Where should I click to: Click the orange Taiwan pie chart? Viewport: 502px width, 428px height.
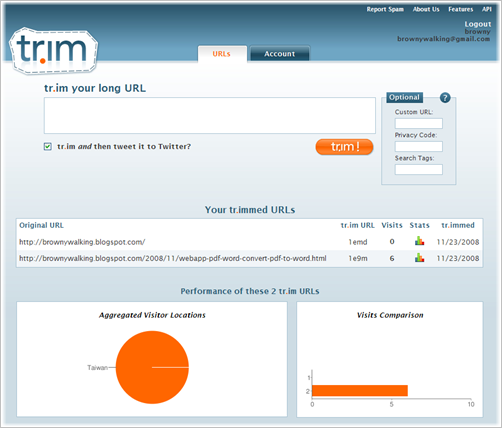coord(152,367)
